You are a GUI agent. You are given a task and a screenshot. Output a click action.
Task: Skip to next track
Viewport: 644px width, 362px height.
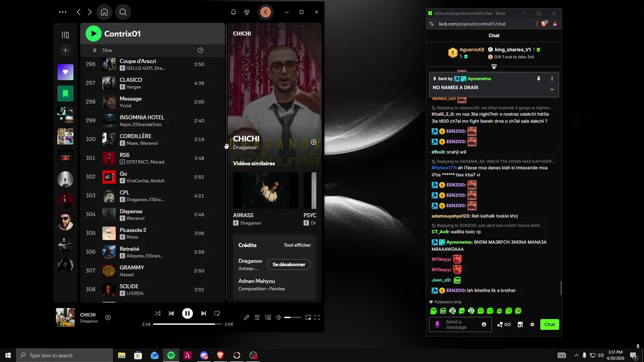tap(203, 313)
